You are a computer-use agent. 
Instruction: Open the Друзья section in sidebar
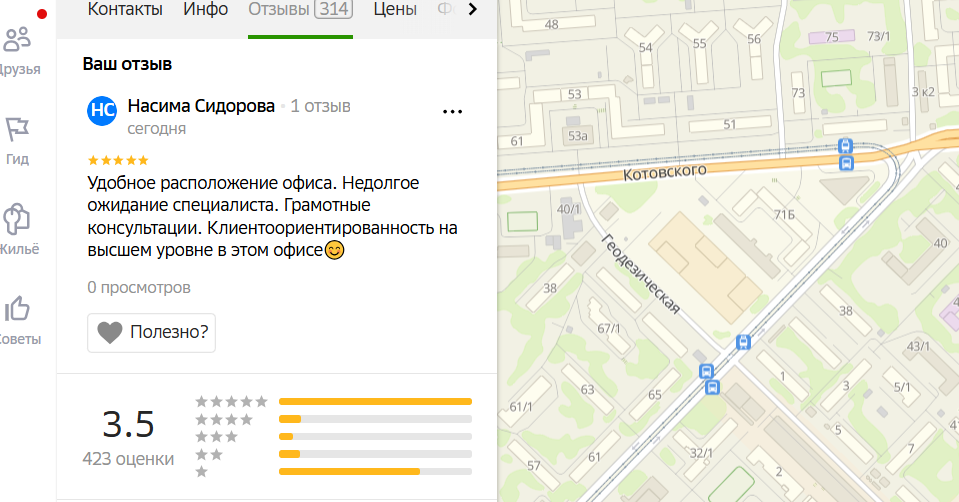pyautogui.click(x=18, y=51)
